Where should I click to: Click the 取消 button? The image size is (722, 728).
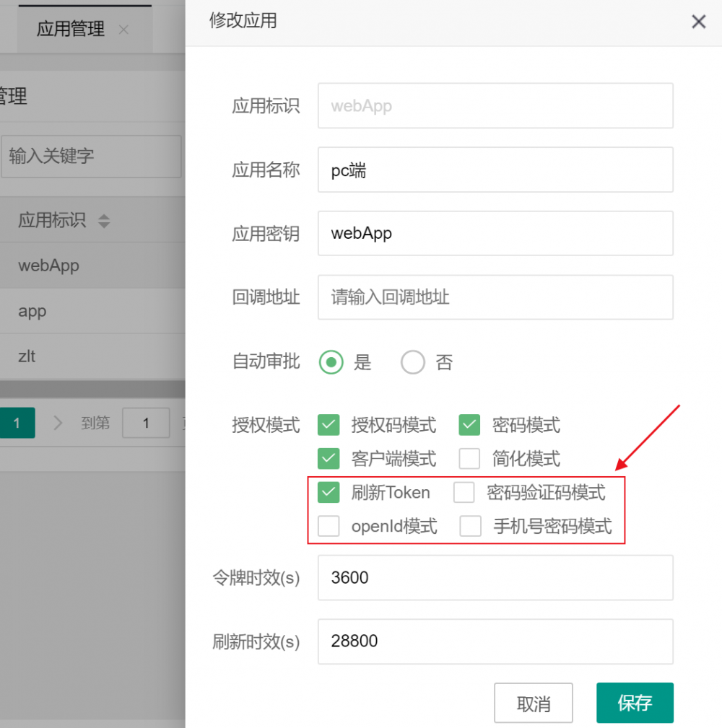(534, 703)
